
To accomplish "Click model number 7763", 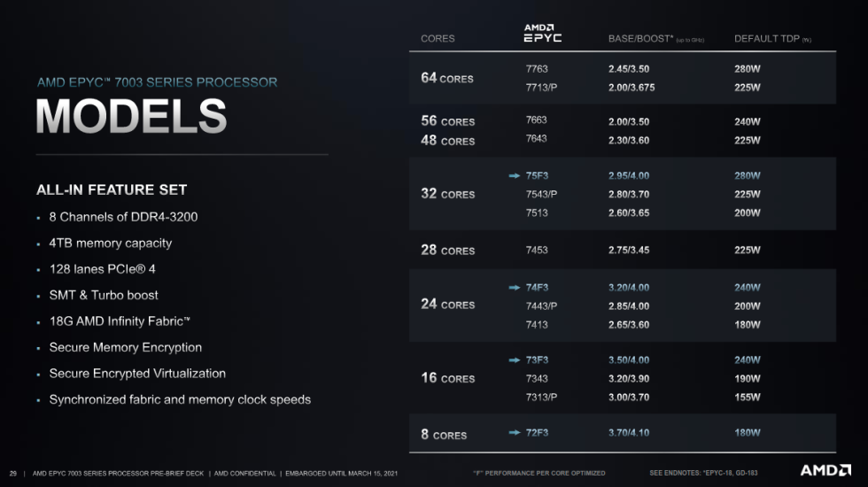I will 537,69.
